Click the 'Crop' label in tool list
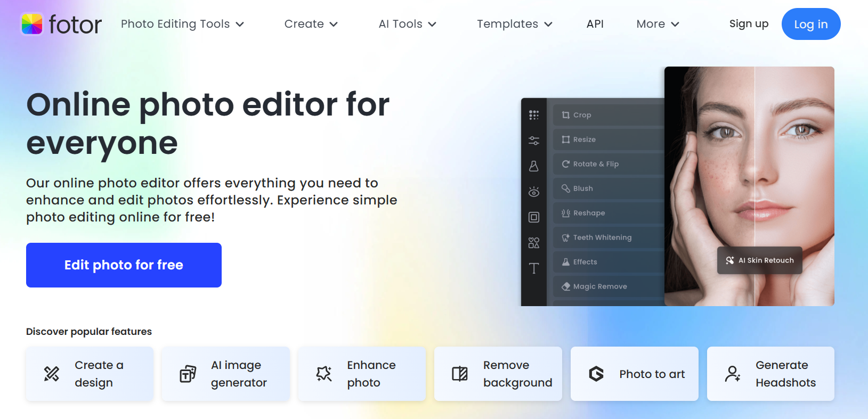This screenshot has width=868, height=419. tap(582, 115)
